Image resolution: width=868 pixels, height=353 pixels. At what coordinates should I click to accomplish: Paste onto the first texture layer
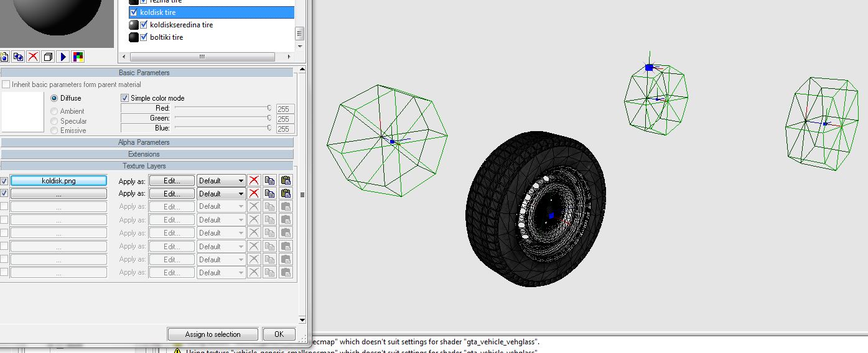(286, 181)
